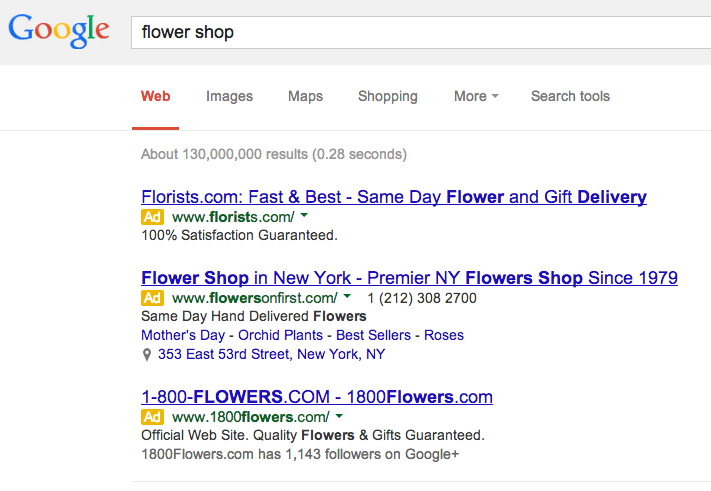Viewport: 711px width, 491px height.
Task: Click the Ad badge beside www.1800flowers.com
Action: pos(152,417)
